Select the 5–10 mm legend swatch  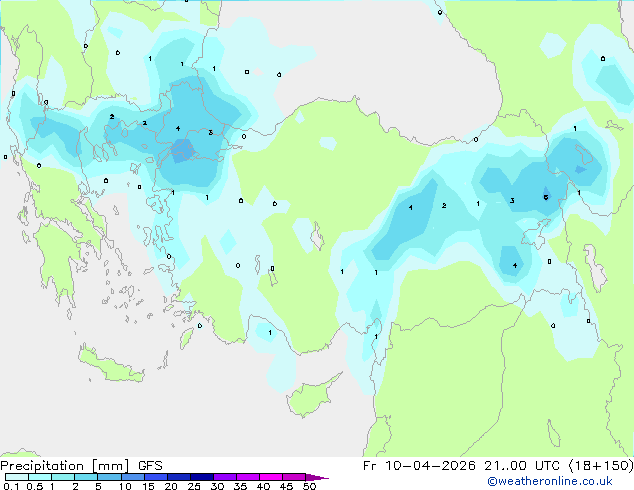[109, 477]
